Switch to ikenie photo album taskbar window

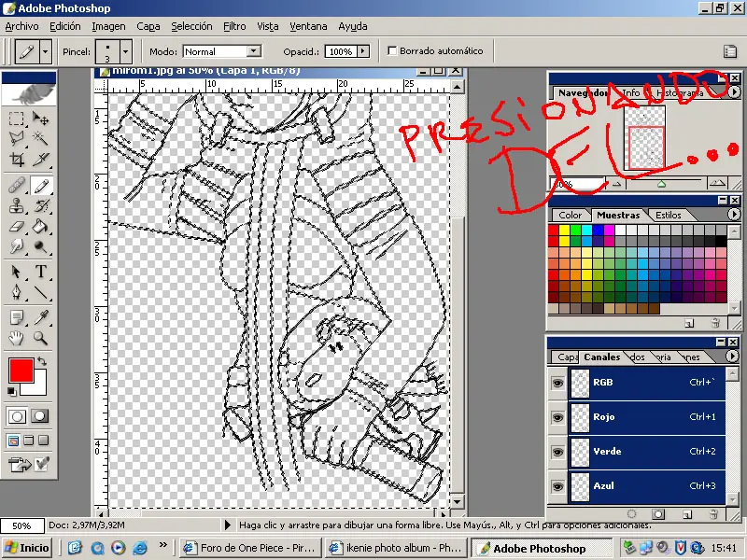(396, 548)
